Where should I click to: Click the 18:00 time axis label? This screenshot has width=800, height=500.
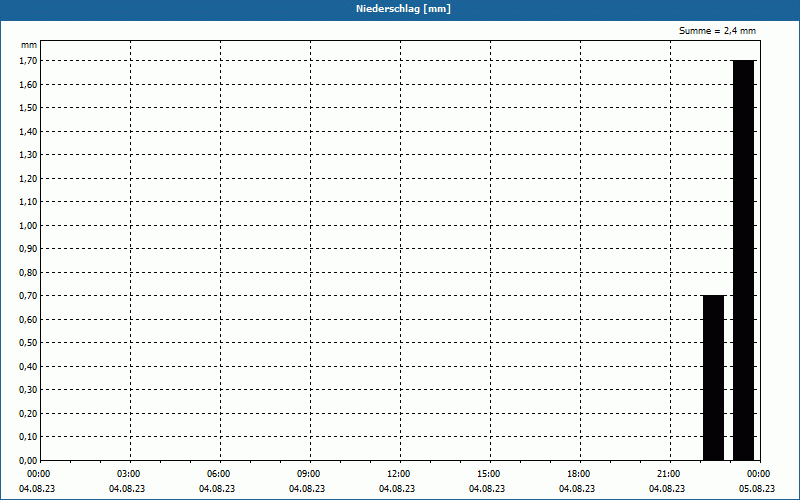click(578, 474)
